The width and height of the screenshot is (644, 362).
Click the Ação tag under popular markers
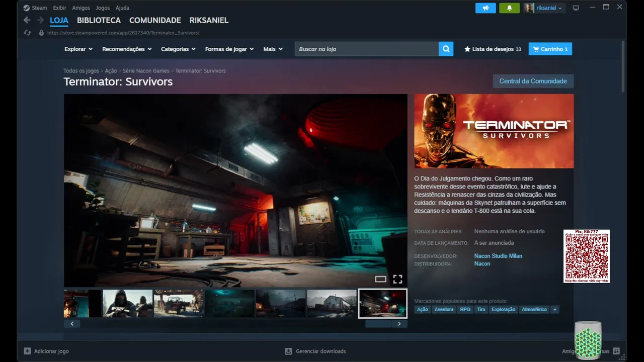point(423,310)
